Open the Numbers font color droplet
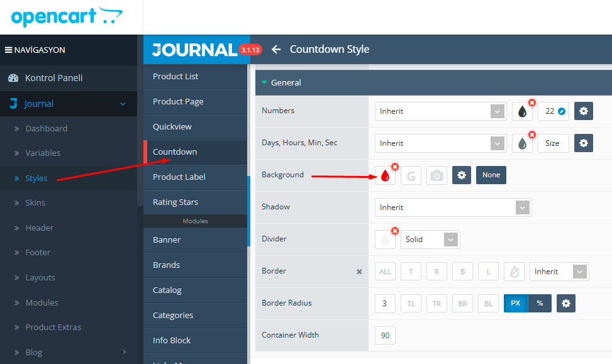This screenshot has width=612, height=364. 522,111
